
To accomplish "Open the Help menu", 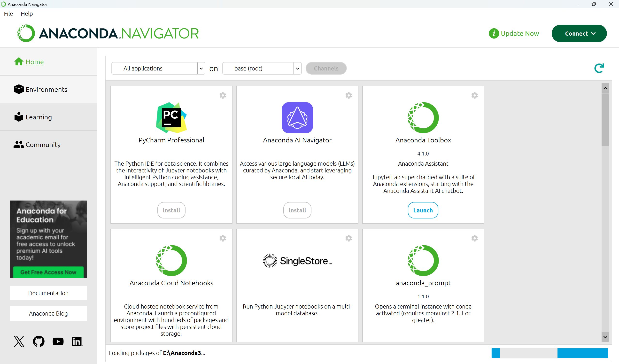I will point(27,14).
